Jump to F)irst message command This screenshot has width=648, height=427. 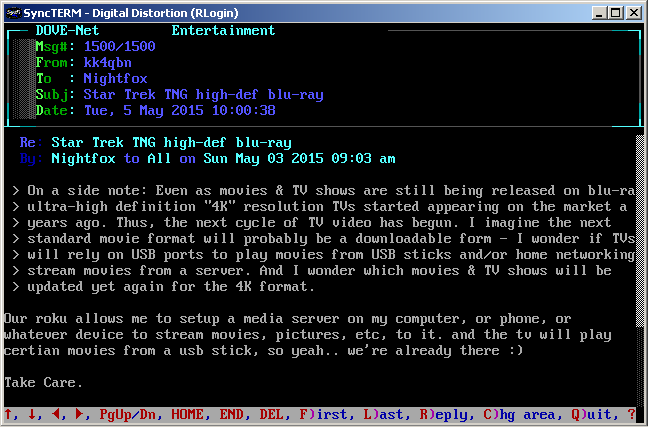coord(328,414)
